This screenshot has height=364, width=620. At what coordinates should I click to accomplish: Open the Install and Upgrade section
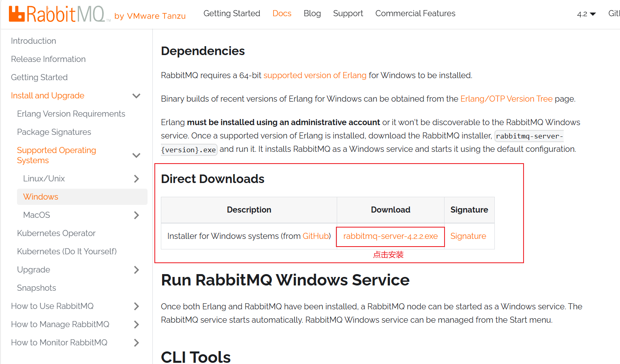48,96
